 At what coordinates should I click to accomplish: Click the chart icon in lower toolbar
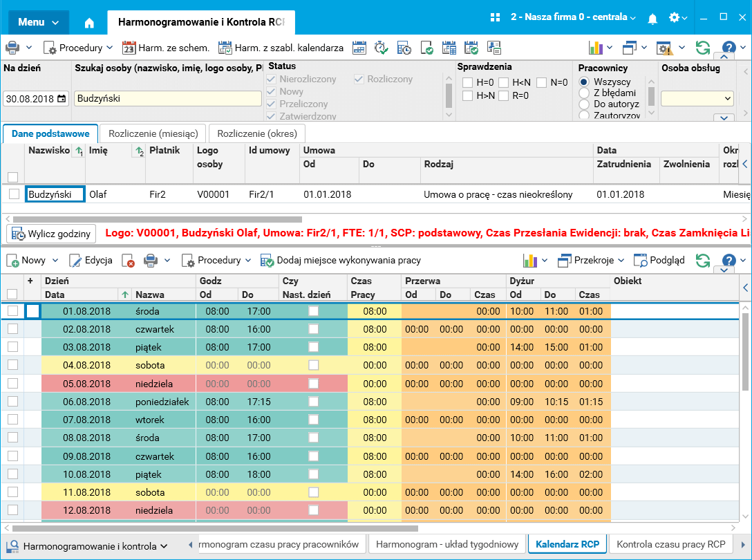530,261
